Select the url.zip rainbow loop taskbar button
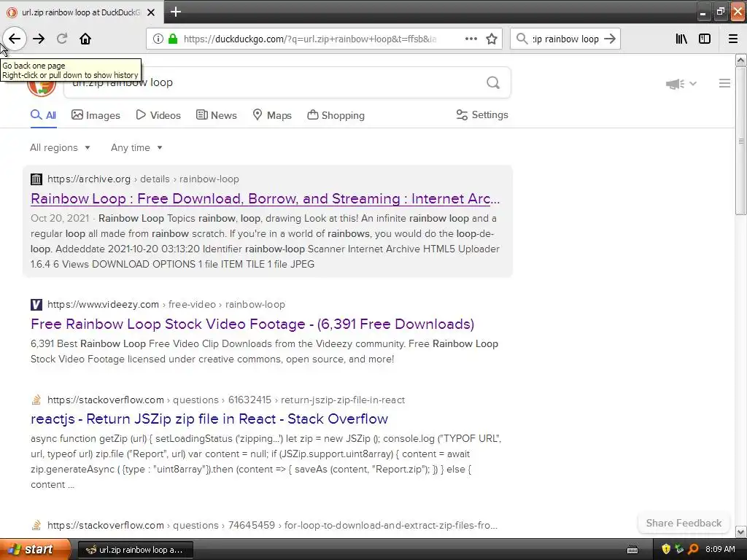This screenshot has width=747, height=560. pos(135,550)
